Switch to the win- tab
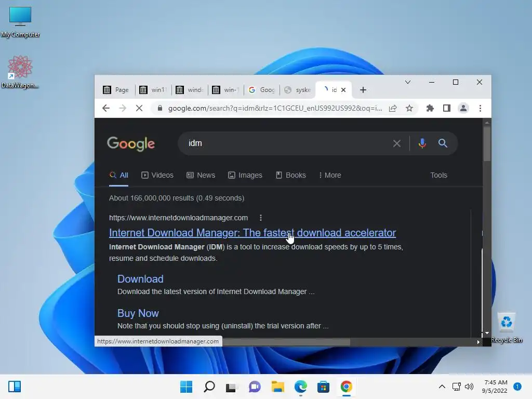The width and height of the screenshot is (532, 399). click(226, 90)
